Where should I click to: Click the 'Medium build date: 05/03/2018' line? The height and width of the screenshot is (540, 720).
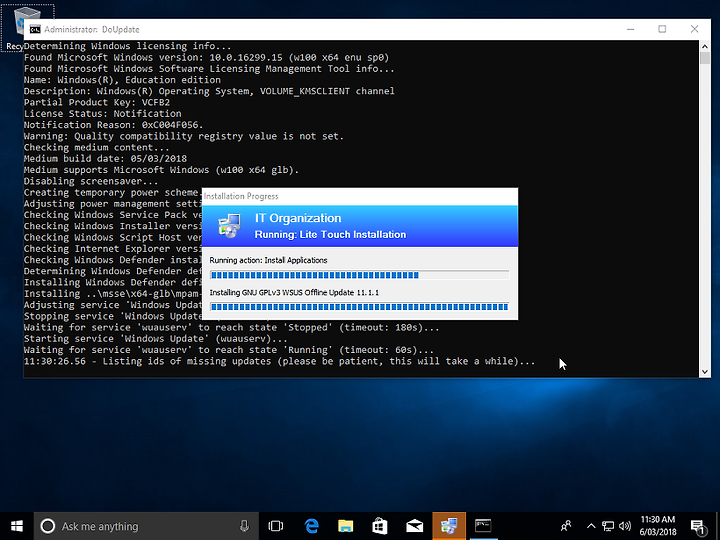105,158
